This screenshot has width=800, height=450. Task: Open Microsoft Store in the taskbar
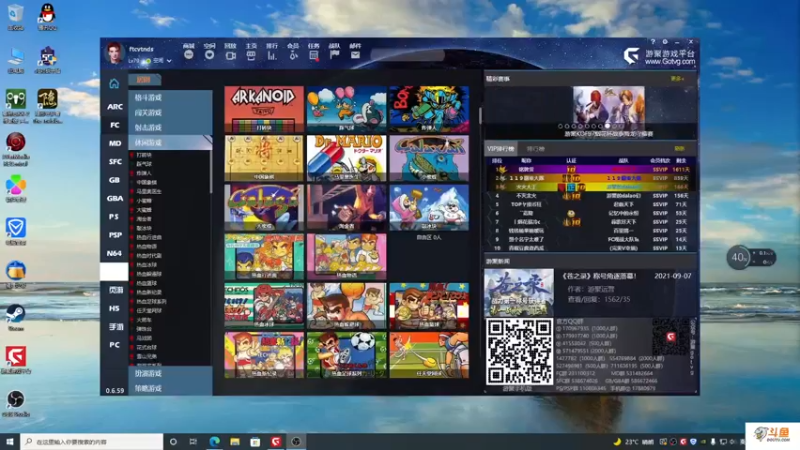tap(255, 441)
